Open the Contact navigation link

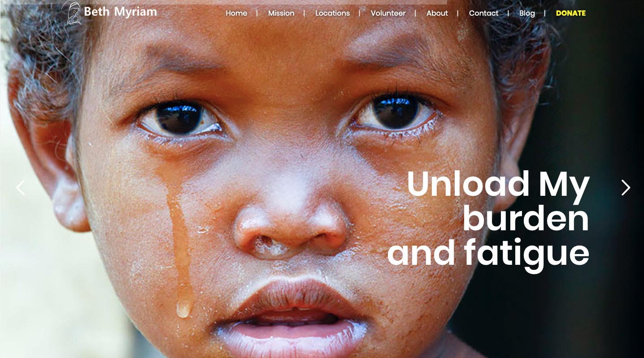pyautogui.click(x=483, y=13)
